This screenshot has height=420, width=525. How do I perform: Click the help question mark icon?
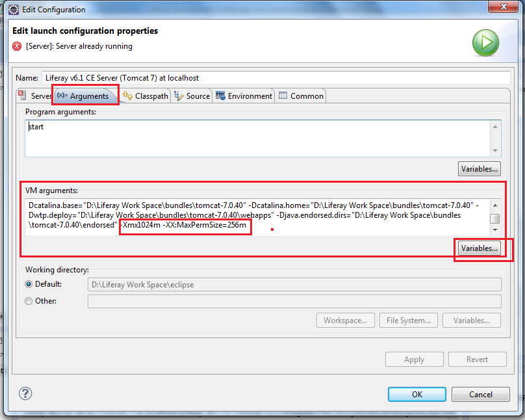(x=25, y=393)
